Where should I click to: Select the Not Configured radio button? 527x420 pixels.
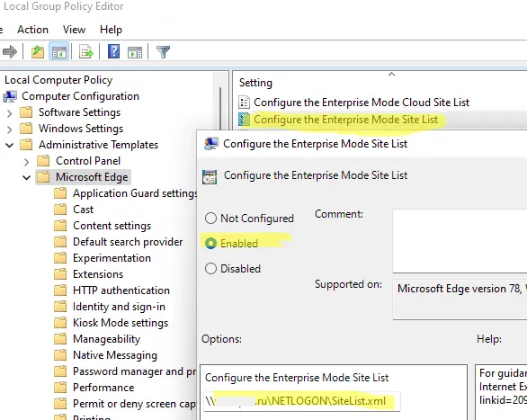[210, 219]
